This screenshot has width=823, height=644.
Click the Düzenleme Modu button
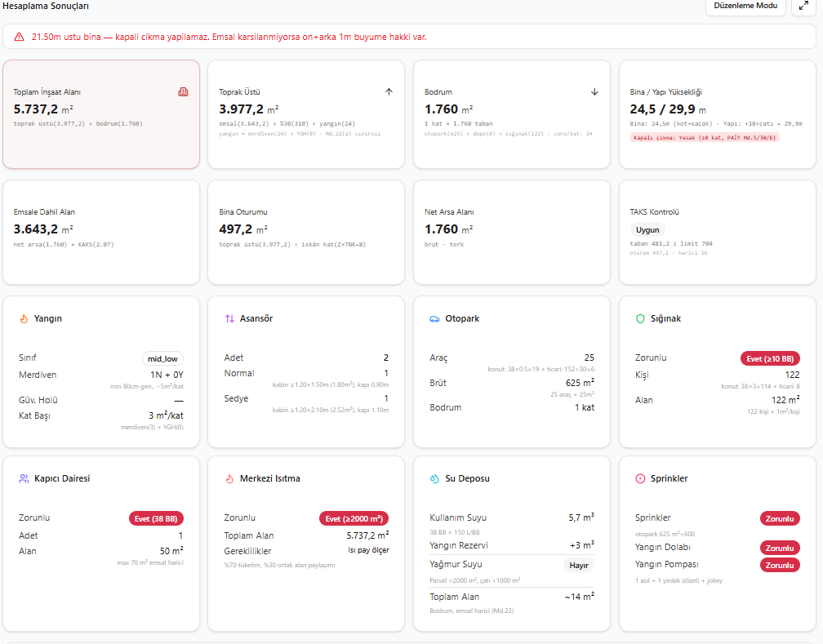[x=745, y=6]
